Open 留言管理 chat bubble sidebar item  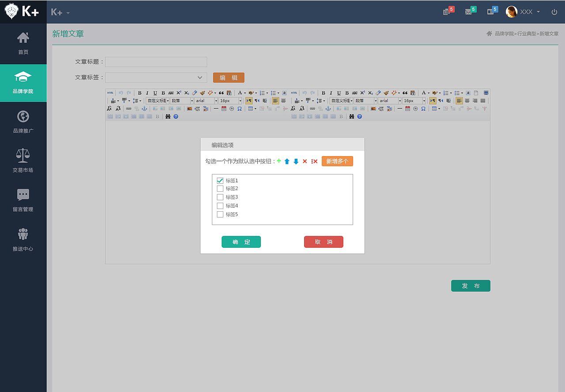click(x=23, y=200)
